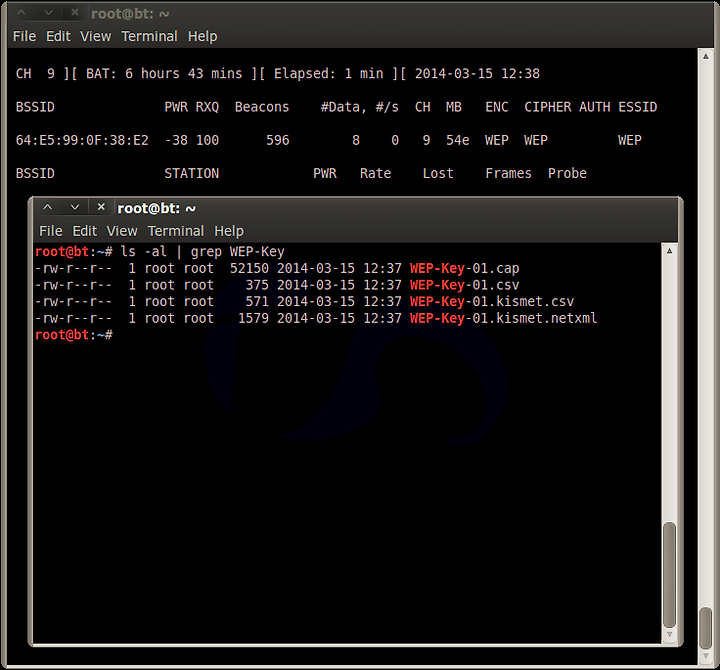Click file size 375
This screenshot has height=670, width=720.
click(257, 285)
